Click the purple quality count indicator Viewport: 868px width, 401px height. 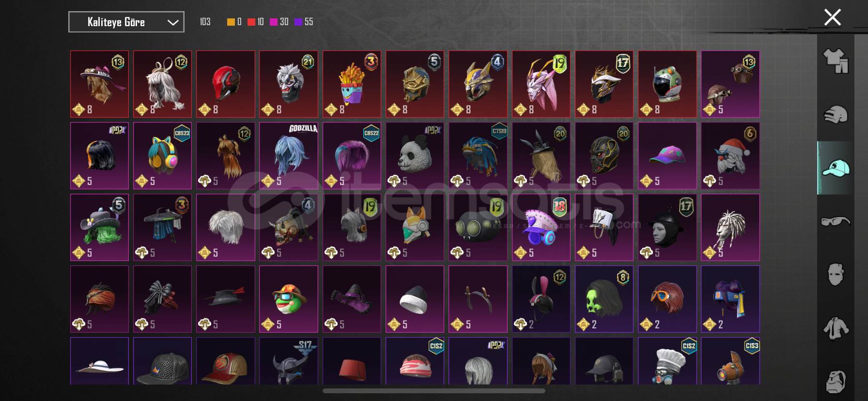pos(304,22)
